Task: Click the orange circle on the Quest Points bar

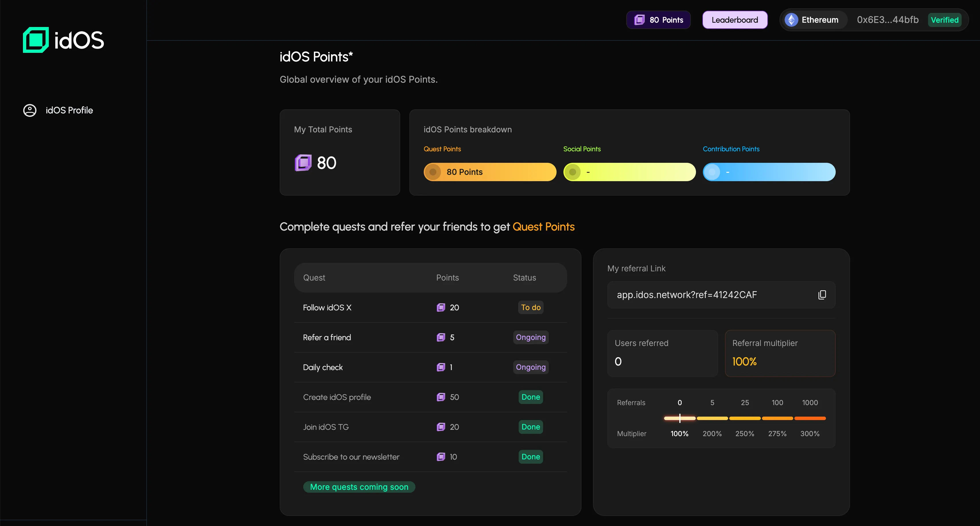Action: tap(433, 172)
